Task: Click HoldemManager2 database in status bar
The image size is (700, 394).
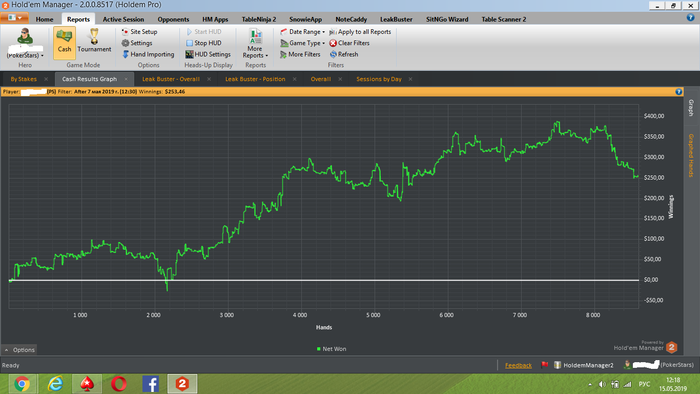Action: tap(583, 365)
